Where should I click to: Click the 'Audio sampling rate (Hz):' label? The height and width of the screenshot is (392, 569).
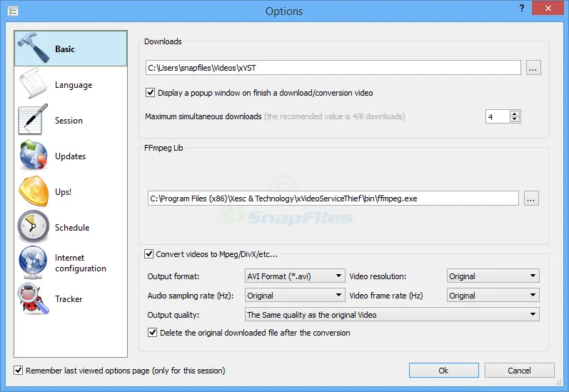coord(191,296)
